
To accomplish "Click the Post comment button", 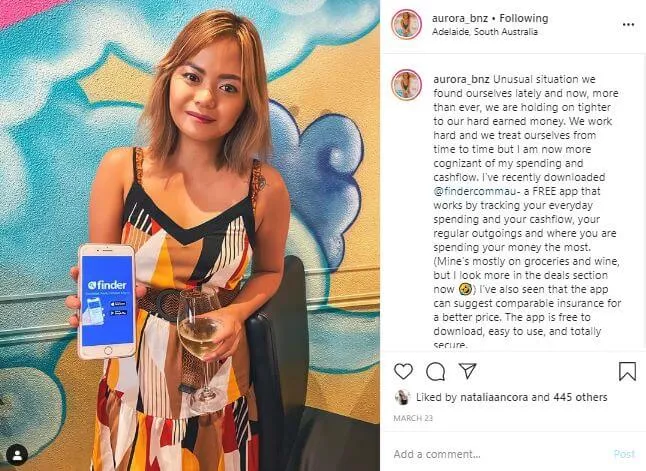I will [x=624, y=454].
